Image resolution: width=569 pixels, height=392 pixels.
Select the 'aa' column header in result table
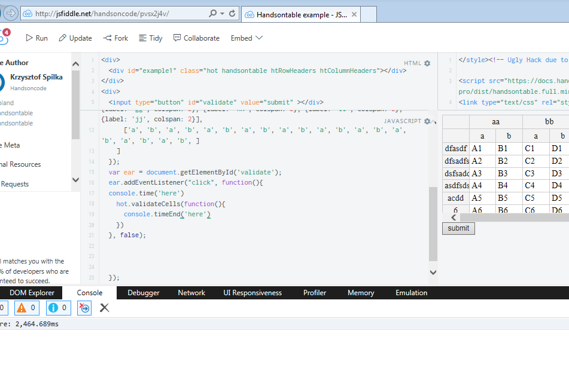pos(495,122)
